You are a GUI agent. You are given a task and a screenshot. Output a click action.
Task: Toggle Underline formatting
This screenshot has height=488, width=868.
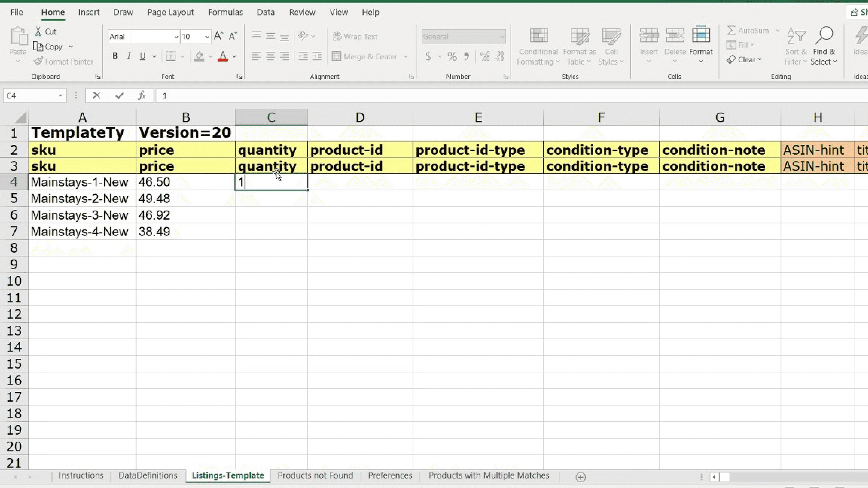[143, 56]
